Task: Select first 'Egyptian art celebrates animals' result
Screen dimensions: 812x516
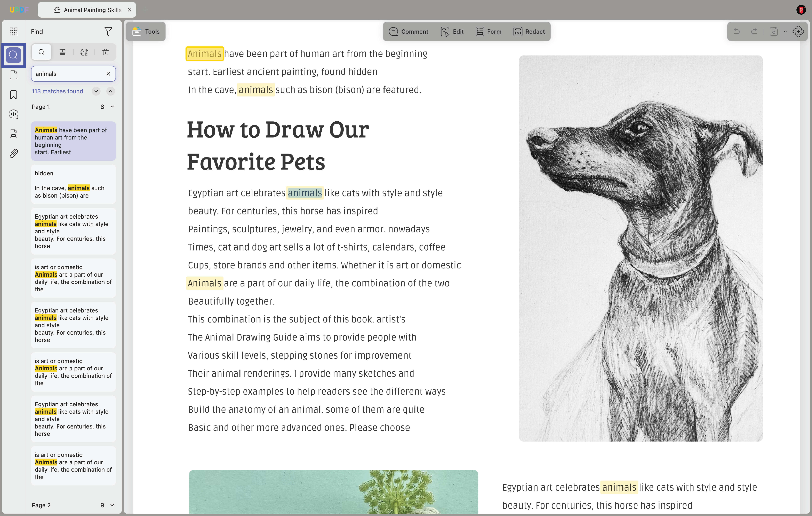Action: click(73, 231)
